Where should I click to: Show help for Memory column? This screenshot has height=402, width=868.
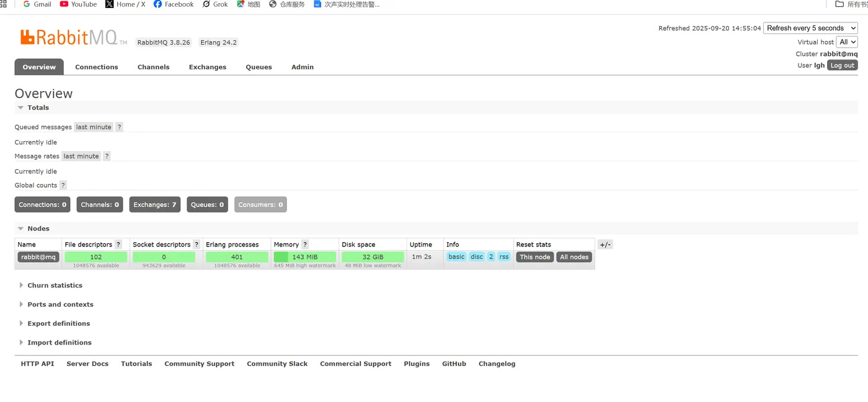(305, 245)
